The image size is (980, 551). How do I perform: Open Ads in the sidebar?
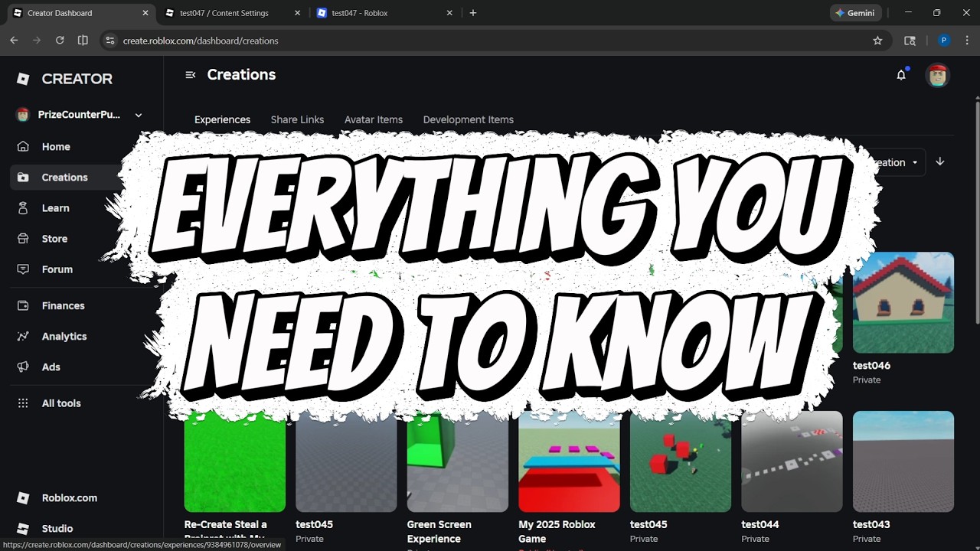click(x=51, y=367)
